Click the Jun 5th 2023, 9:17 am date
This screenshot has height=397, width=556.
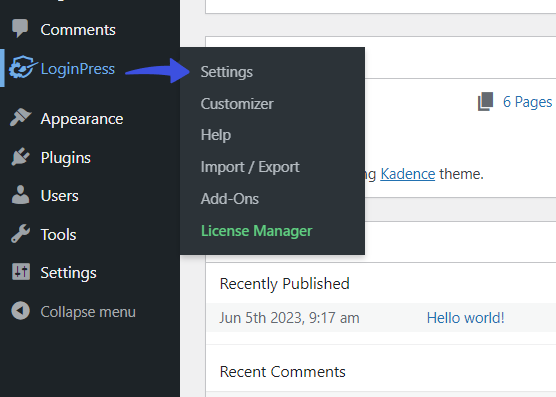click(289, 318)
